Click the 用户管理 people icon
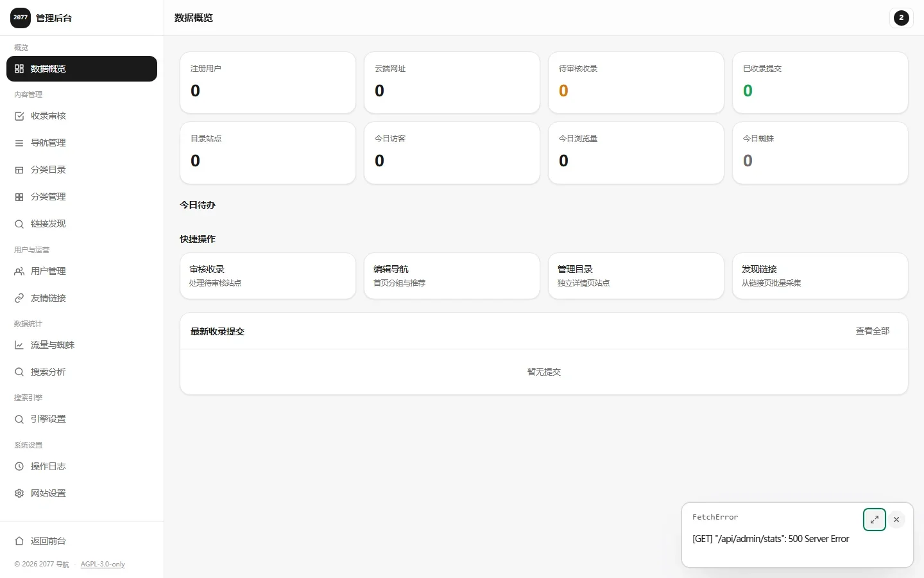 pyautogui.click(x=19, y=272)
